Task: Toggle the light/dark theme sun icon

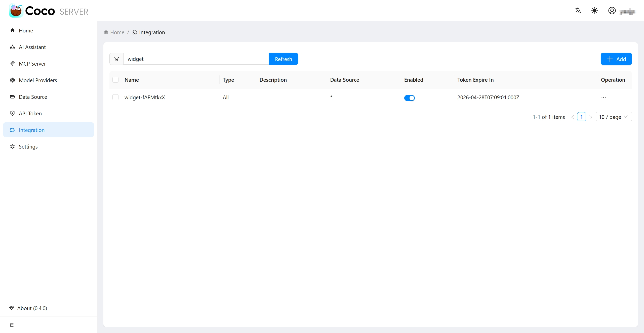Action: pyautogui.click(x=594, y=11)
